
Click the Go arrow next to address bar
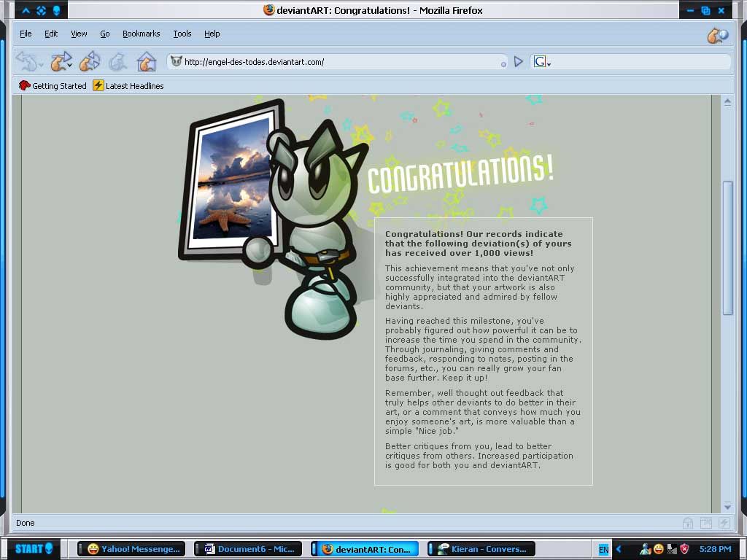pos(519,61)
